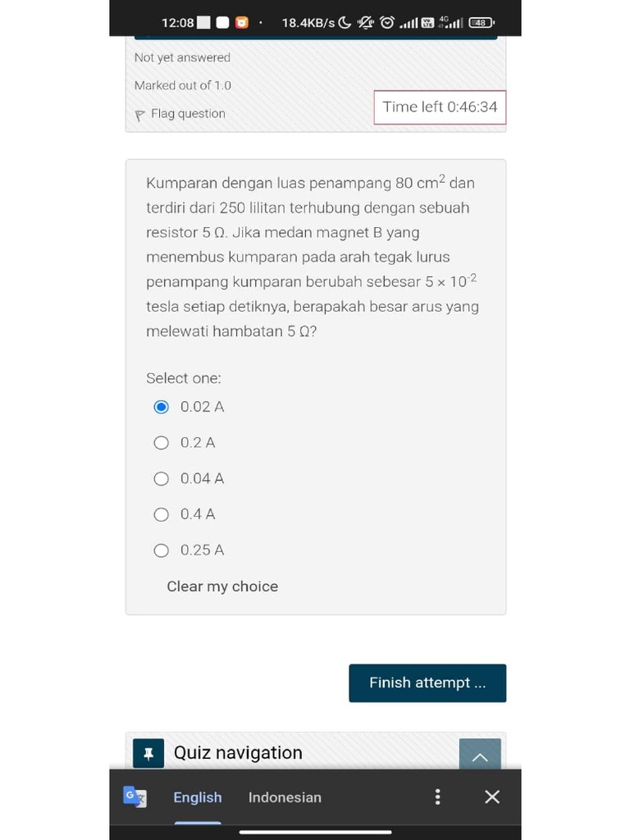Switch to the Indonesian language tab
The height and width of the screenshot is (840, 630).
[285, 797]
